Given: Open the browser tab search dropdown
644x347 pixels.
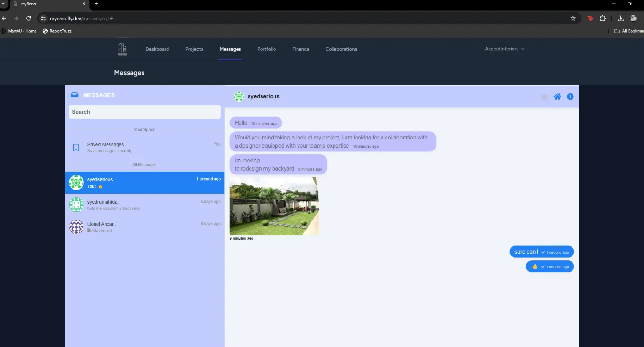Looking at the screenshot, I should (4, 4).
